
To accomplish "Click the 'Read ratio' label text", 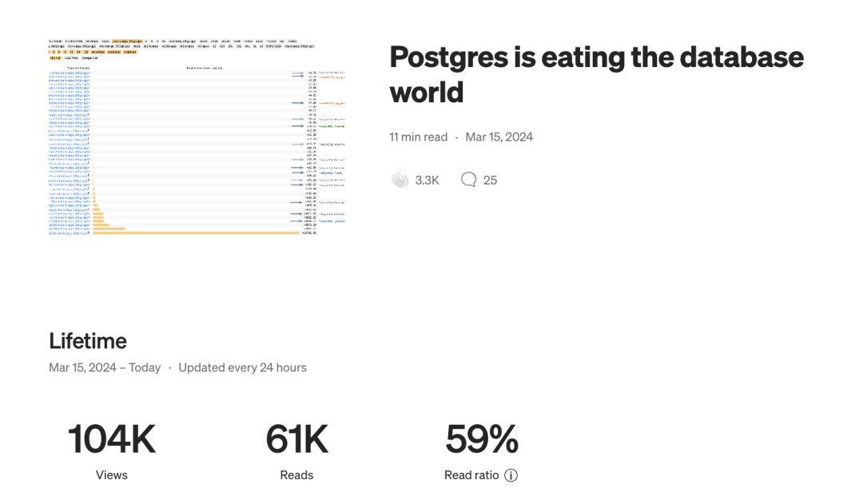I will (471, 475).
